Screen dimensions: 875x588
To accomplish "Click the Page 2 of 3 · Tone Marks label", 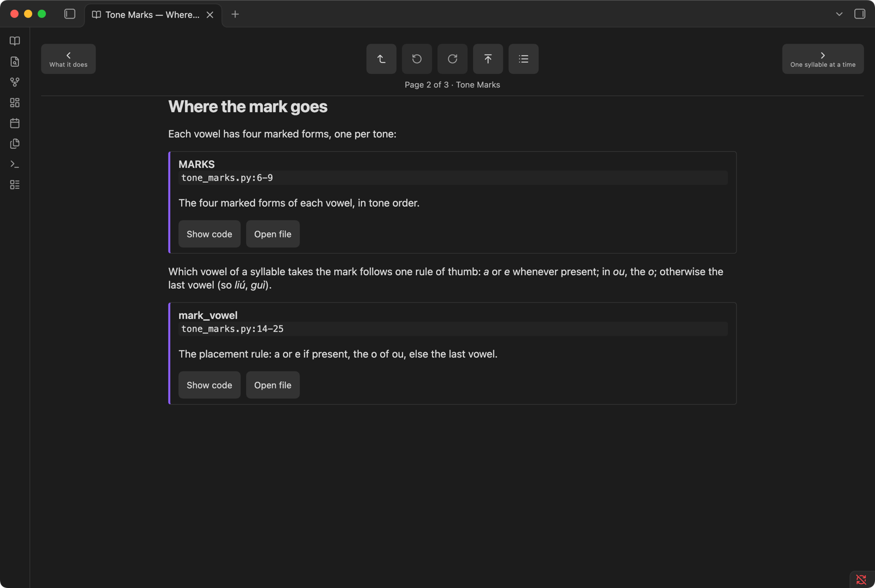I will (452, 85).
